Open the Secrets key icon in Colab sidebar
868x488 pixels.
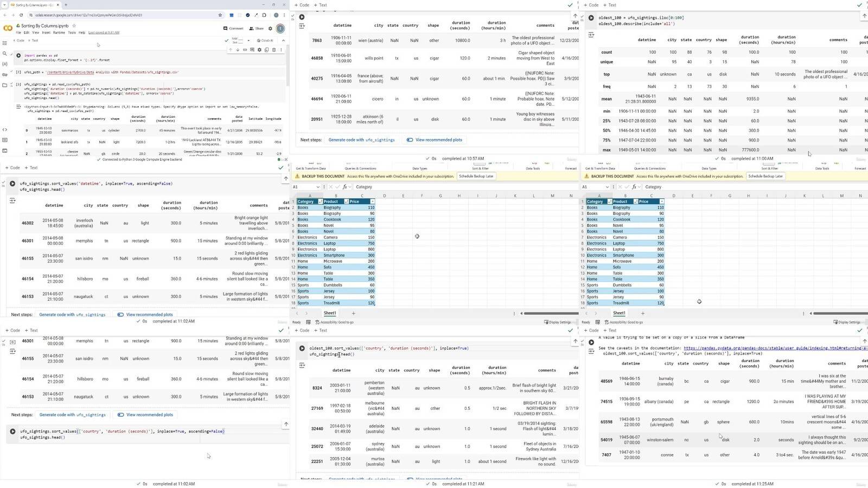pos(5,74)
